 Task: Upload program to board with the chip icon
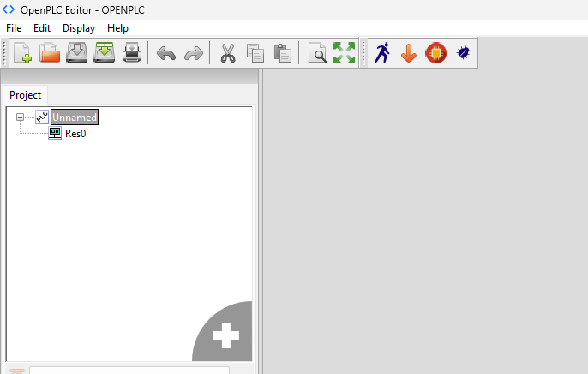click(436, 53)
